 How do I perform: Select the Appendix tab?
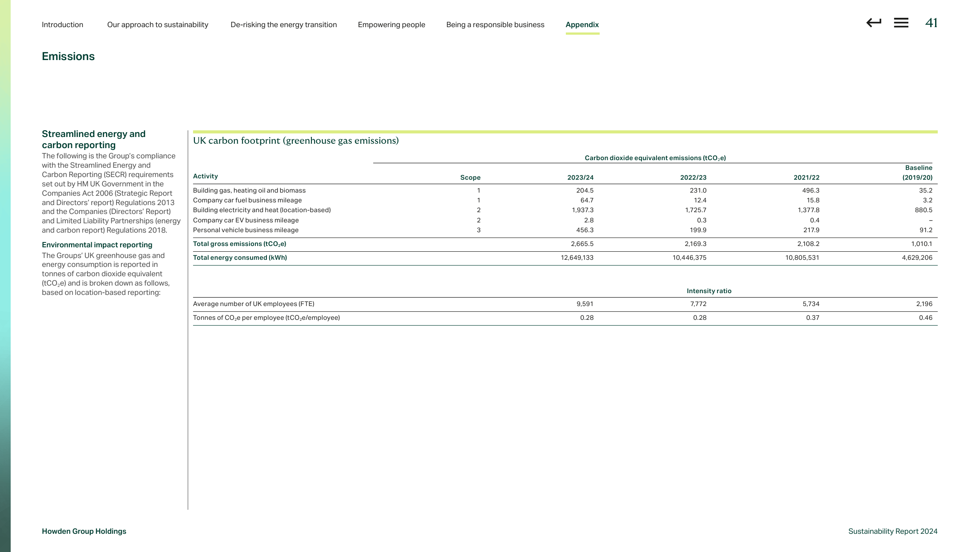coord(582,25)
